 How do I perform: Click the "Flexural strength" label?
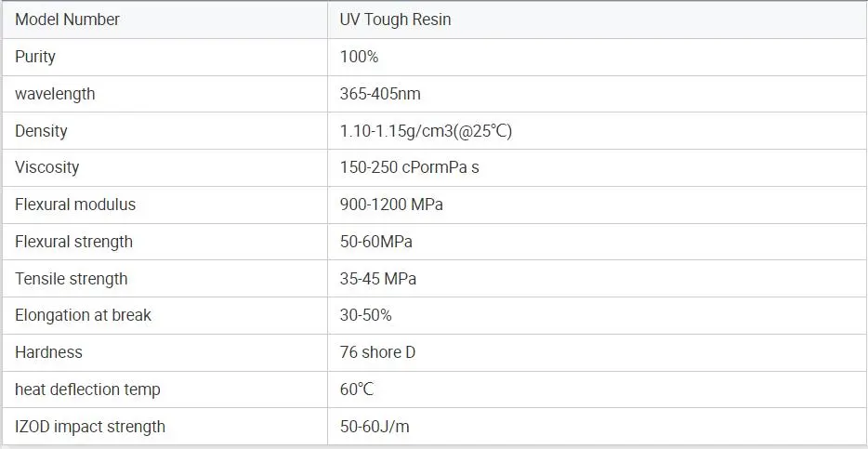pos(73,242)
